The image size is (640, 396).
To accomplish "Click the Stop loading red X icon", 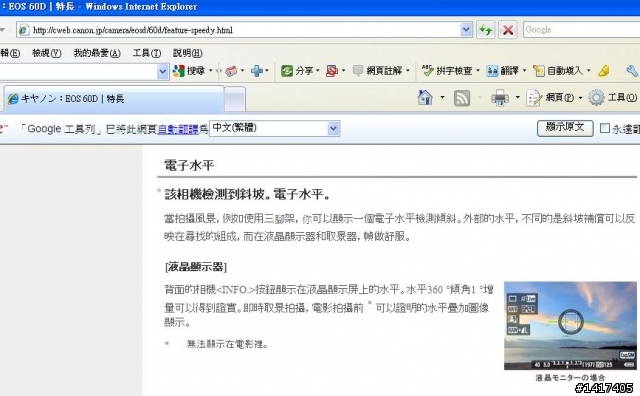I will click(x=508, y=30).
